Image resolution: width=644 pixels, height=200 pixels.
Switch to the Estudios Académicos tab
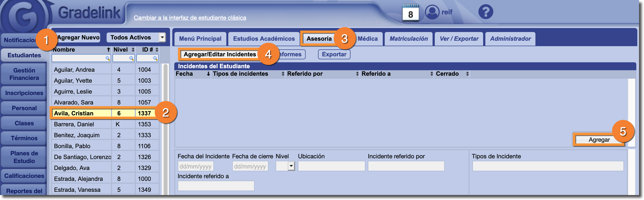[263, 39]
